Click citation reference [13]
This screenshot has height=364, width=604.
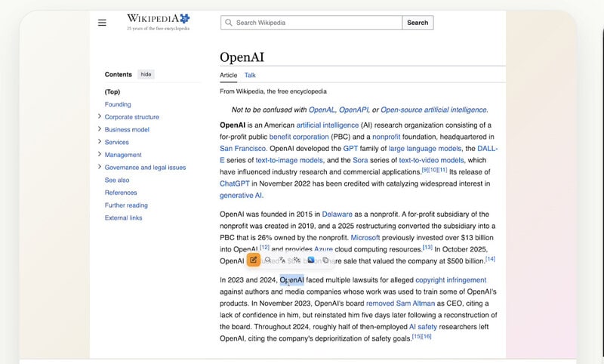(x=427, y=247)
